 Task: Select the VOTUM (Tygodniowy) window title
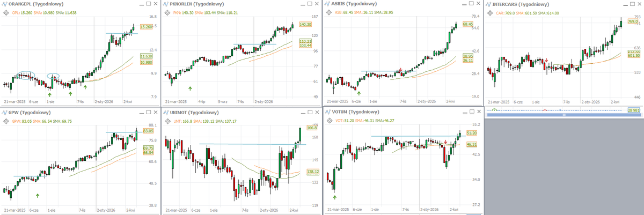(x=355, y=112)
